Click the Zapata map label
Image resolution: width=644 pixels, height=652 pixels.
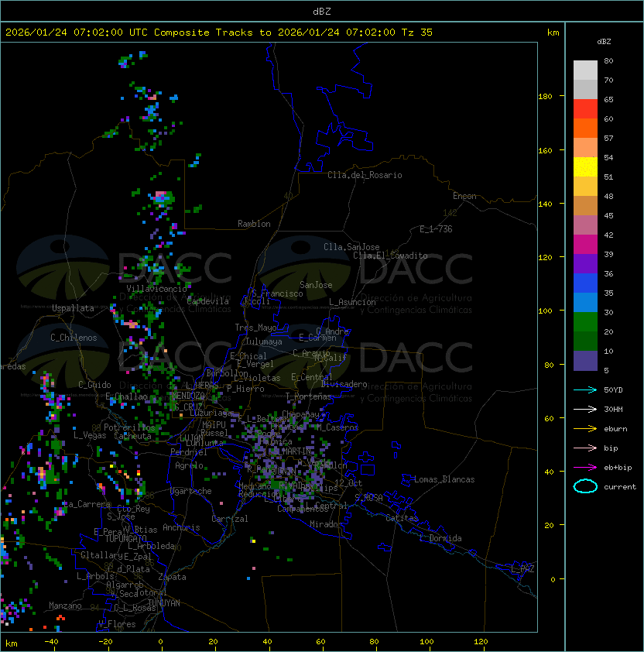click(172, 577)
